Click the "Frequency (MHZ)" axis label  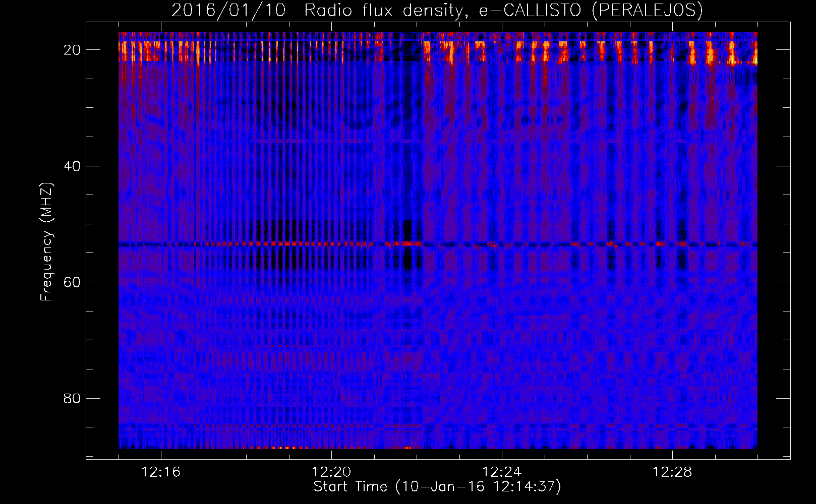[x=46, y=242]
